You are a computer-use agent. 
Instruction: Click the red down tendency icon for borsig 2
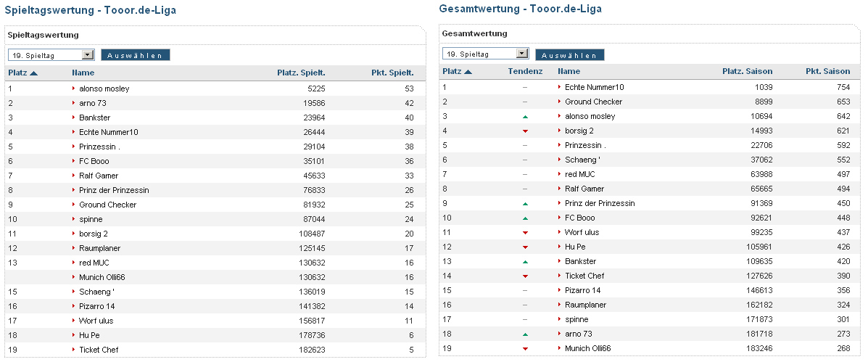pyautogui.click(x=525, y=131)
